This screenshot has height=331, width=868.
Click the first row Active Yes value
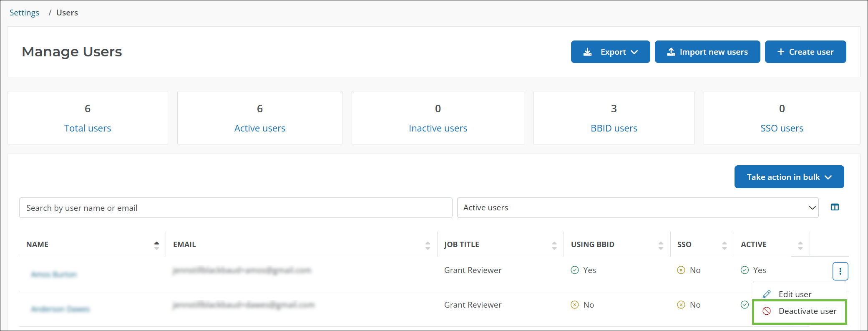pyautogui.click(x=753, y=270)
